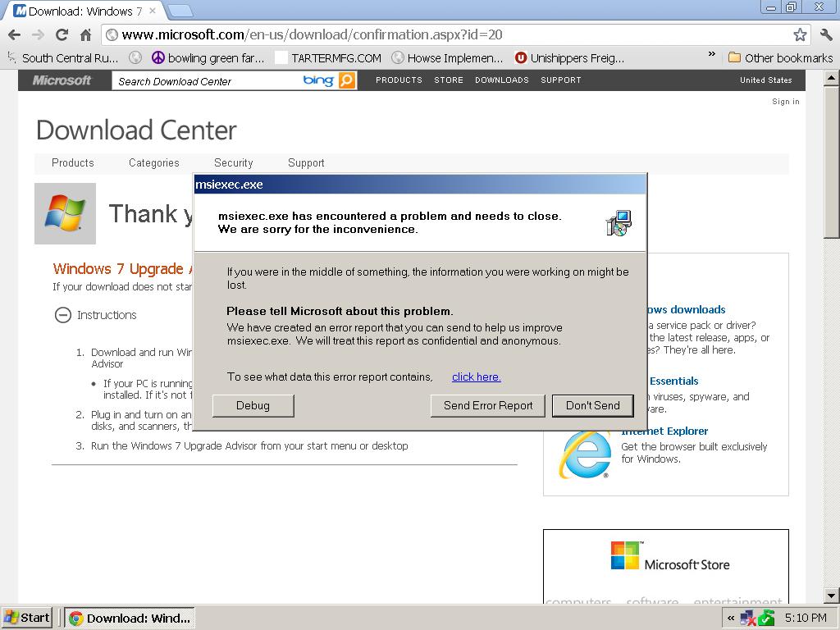
Task: Click inside the Search Download Center field
Action: [x=206, y=81]
